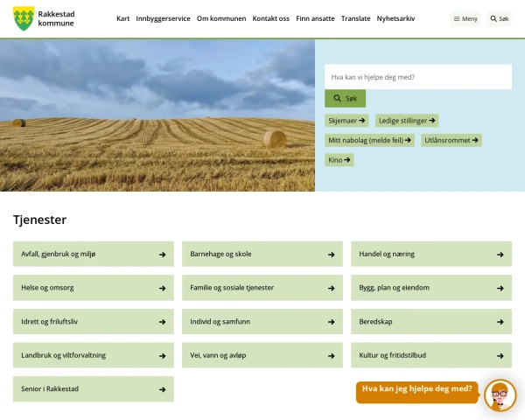Open the Meny hamburger menu
The height and width of the screenshot is (420, 525).
(465, 18)
